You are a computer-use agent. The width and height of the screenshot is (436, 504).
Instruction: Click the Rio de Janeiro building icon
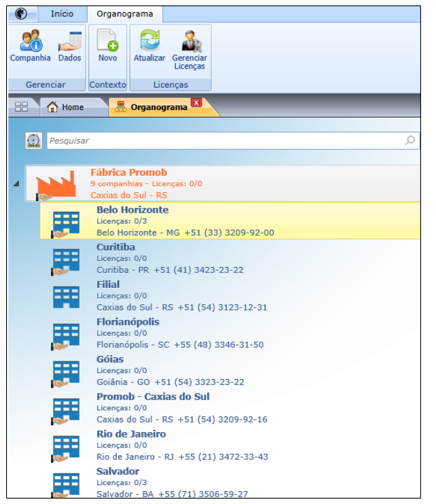(66, 448)
